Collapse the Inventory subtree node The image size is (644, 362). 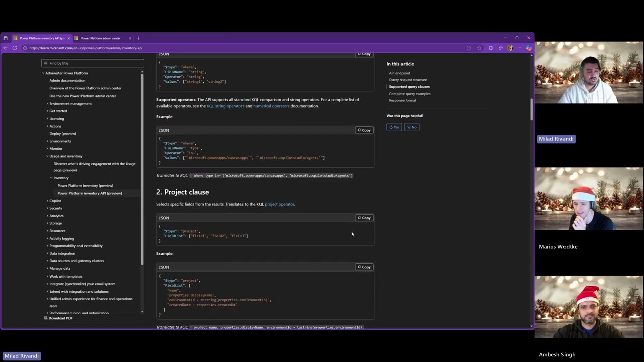click(51, 178)
